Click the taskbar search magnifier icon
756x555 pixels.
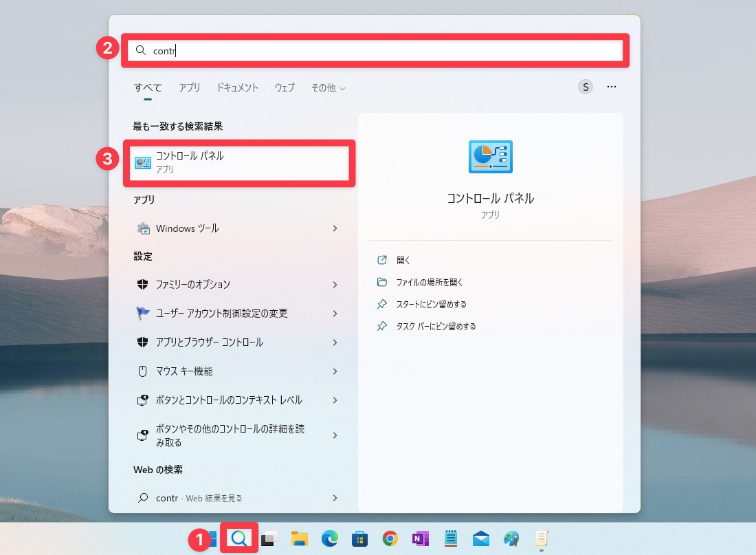(x=239, y=538)
